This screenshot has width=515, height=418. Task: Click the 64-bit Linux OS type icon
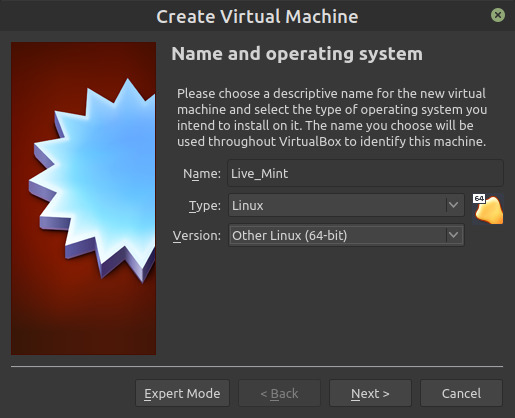click(x=488, y=209)
